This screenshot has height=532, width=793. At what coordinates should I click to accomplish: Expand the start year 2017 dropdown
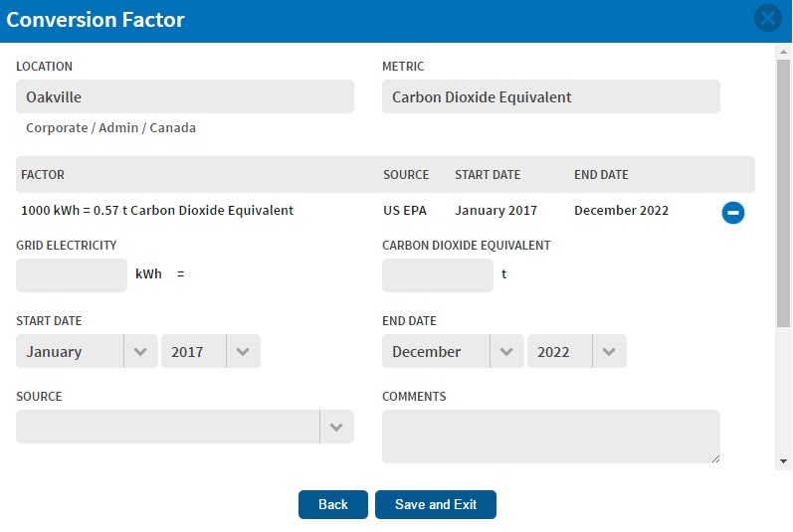(x=210, y=351)
